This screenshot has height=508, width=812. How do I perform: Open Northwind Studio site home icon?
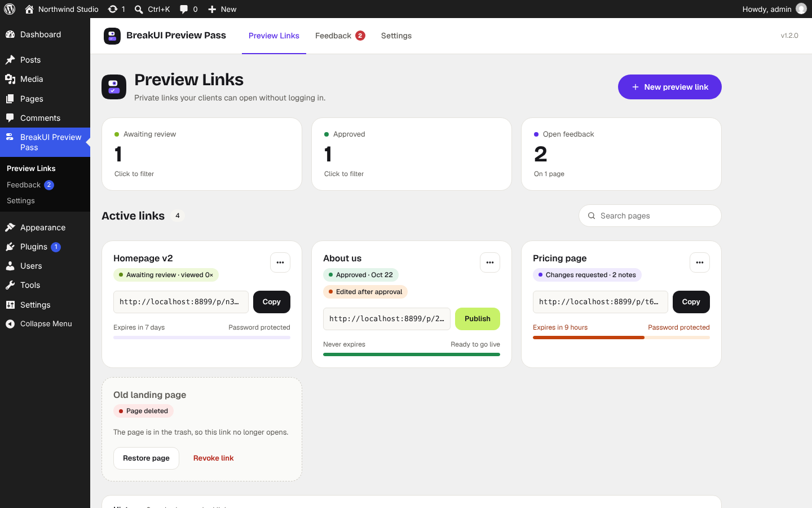[29, 9]
